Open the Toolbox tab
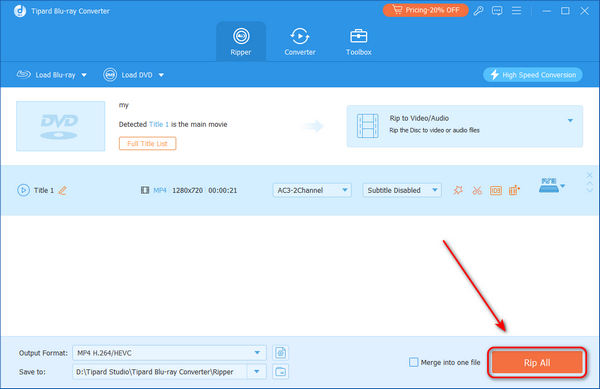This screenshot has width=600, height=389. tap(359, 42)
